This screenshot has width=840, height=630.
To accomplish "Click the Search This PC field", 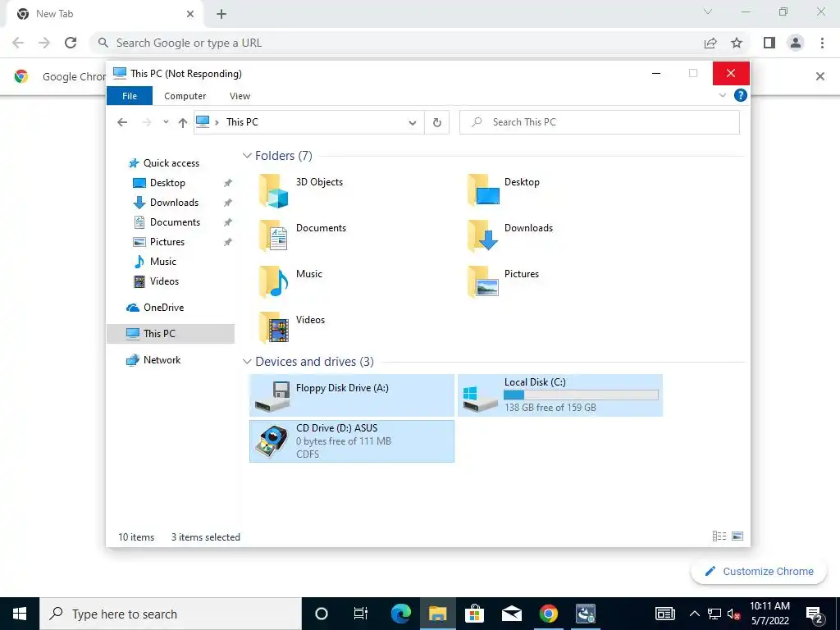I will [x=600, y=123].
